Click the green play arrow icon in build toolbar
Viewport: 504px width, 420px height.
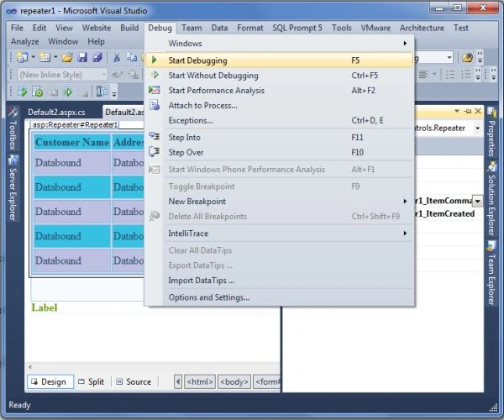[x=68, y=92]
